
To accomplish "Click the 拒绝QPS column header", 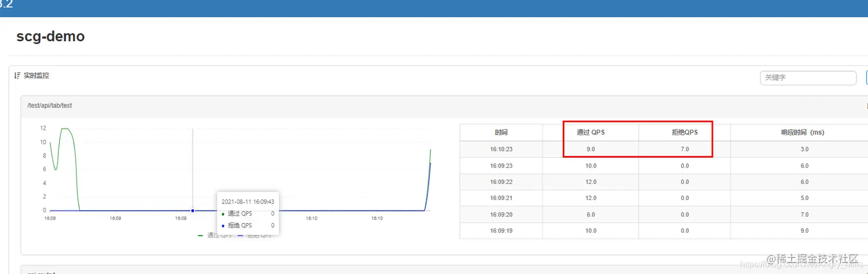I will 685,132.
